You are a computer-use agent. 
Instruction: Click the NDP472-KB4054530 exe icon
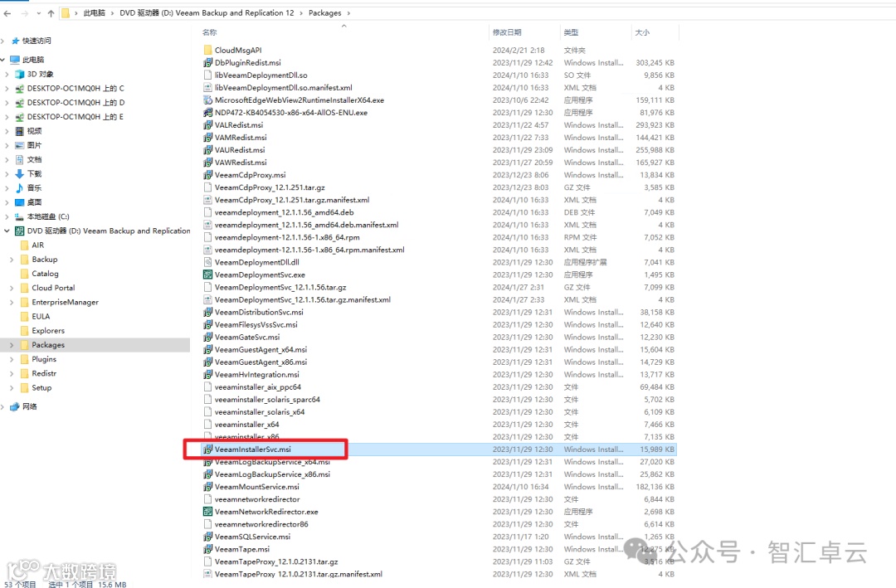coord(208,113)
